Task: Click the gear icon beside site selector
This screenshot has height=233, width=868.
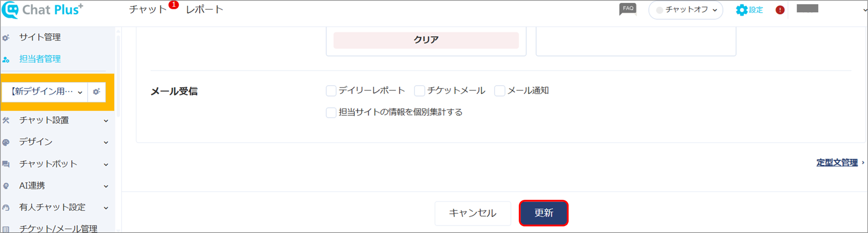Action: coord(96,92)
